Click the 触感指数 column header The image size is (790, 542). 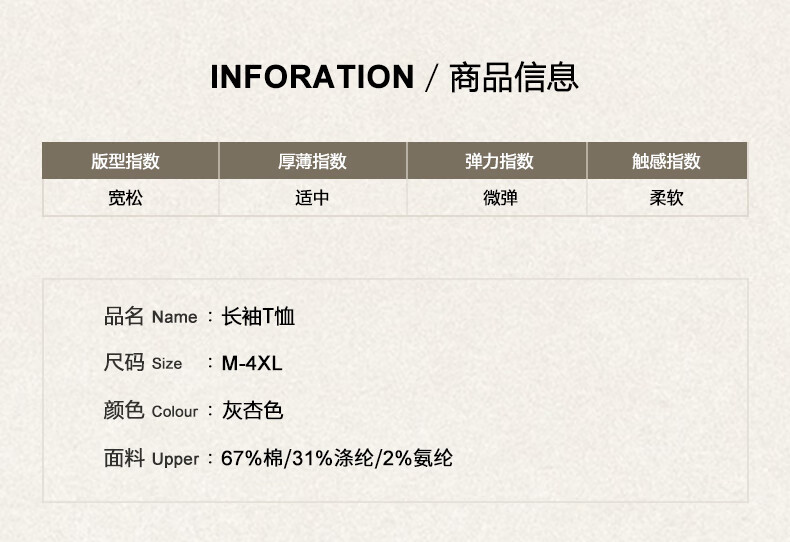coord(666,161)
